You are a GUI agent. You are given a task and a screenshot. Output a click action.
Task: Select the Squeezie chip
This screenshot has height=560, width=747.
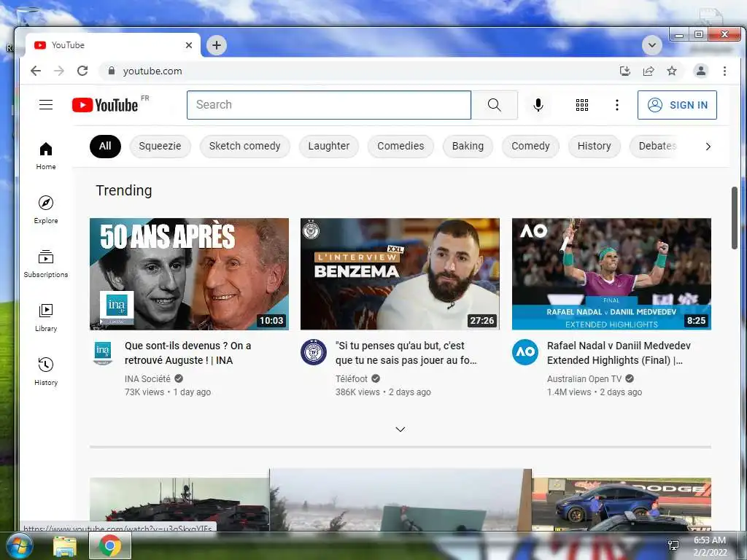[x=160, y=146]
